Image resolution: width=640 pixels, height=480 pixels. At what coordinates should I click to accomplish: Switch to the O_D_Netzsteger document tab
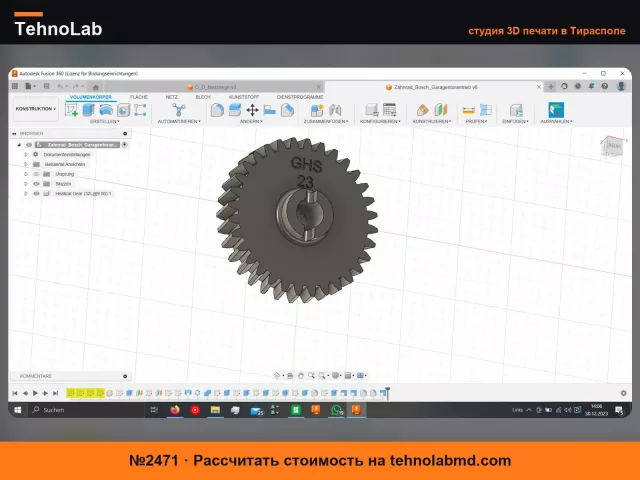tap(215, 87)
